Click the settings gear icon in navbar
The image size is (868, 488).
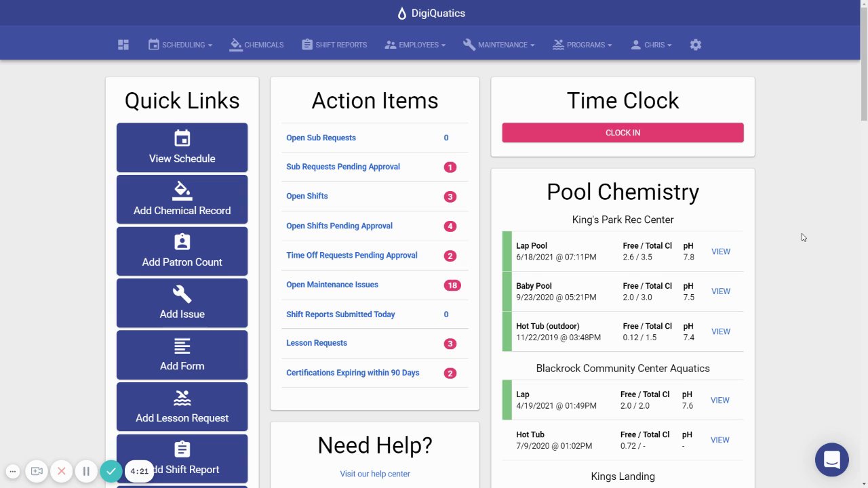(695, 45)
